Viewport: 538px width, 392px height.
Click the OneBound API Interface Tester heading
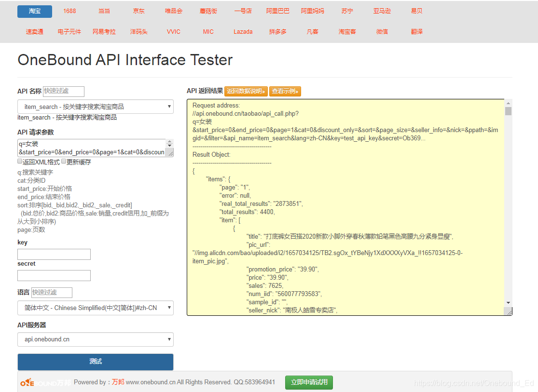click(x=125, y=60)
